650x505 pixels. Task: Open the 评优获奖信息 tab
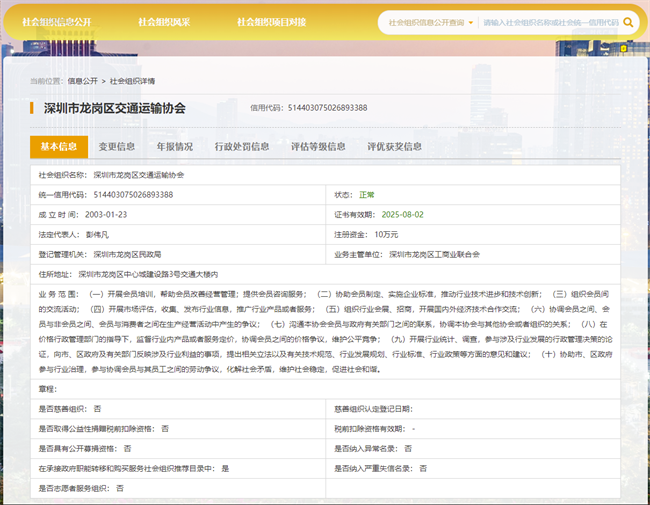tap(394, 147)
